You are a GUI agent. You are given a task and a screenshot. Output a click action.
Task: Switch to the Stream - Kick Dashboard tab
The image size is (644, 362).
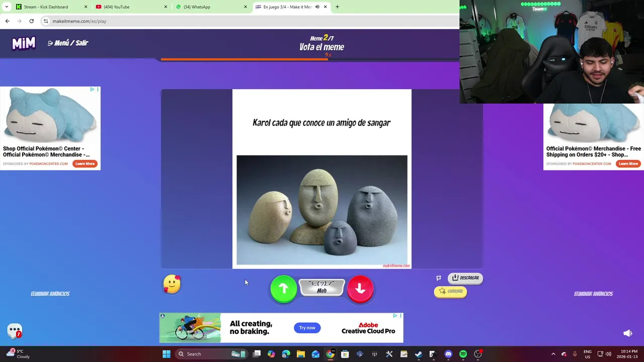coord(51,7)
